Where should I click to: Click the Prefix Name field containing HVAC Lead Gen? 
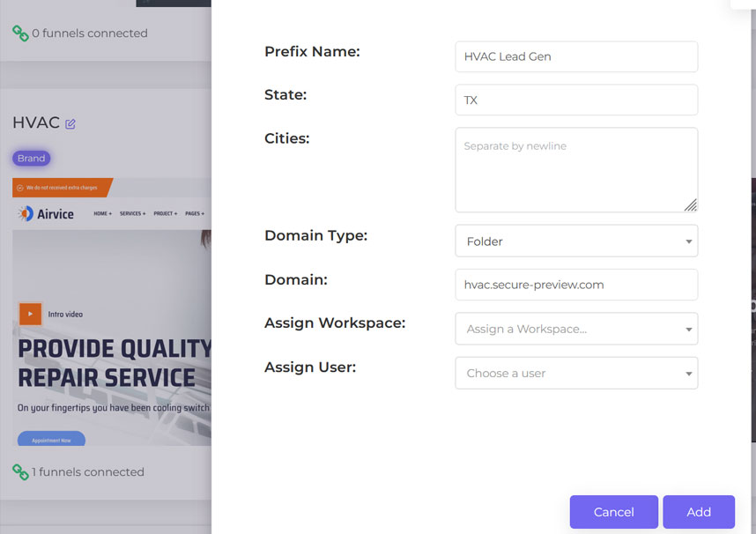click(576, 56)
